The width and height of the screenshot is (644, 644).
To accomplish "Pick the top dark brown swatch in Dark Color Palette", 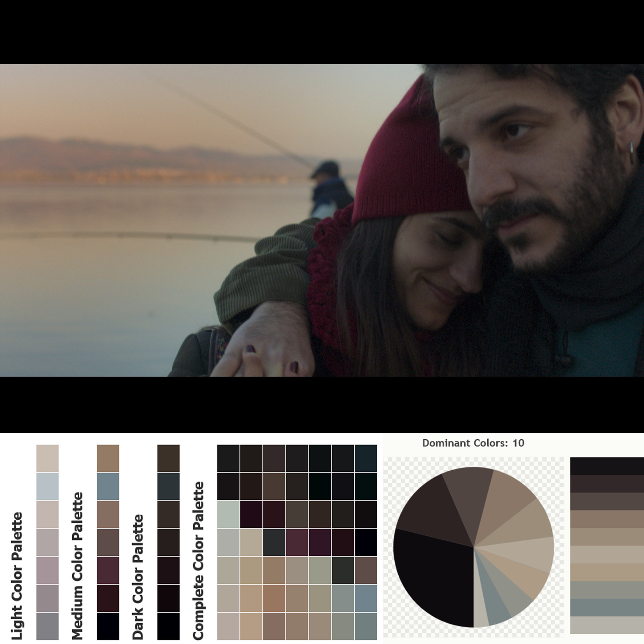I will pos(168,458).
